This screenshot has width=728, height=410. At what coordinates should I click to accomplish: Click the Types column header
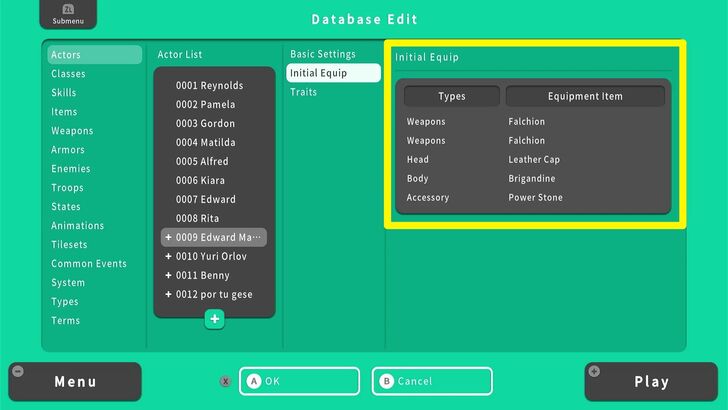tap(452, 96)
